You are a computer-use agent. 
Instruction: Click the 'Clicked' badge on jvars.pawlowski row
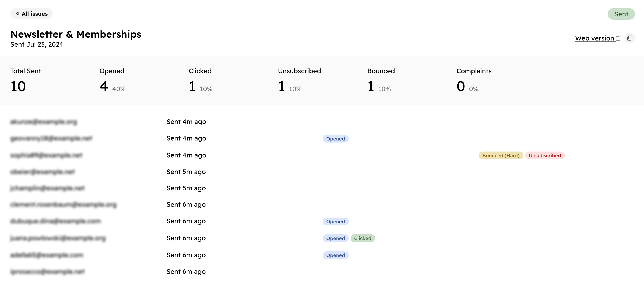pos(362,238)
